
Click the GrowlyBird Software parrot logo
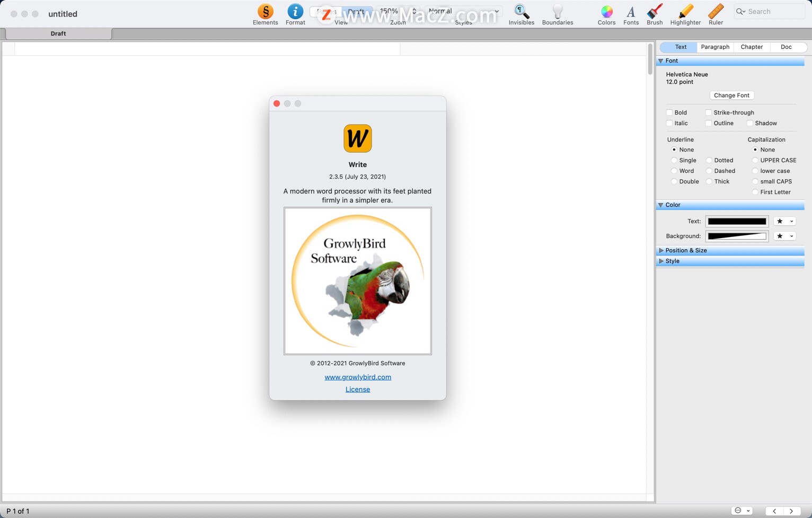point(358,281)
